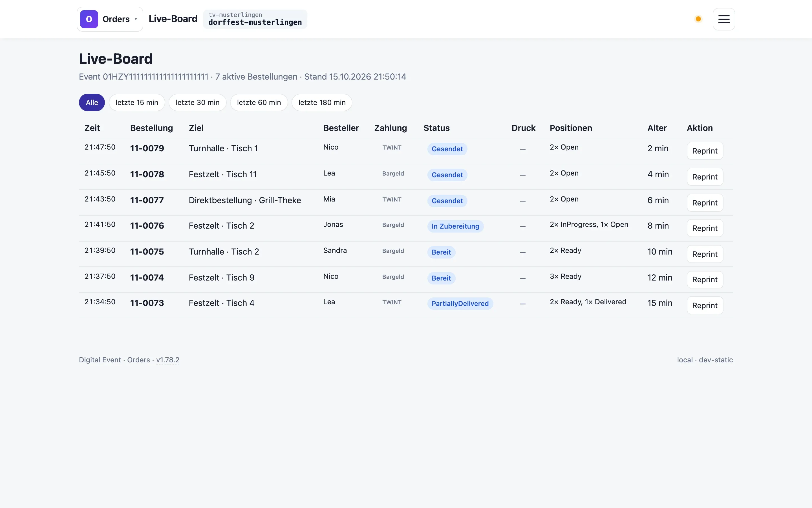Click orderer name Jonas
This screenshot has height=508, width=812.
[333, 224]
